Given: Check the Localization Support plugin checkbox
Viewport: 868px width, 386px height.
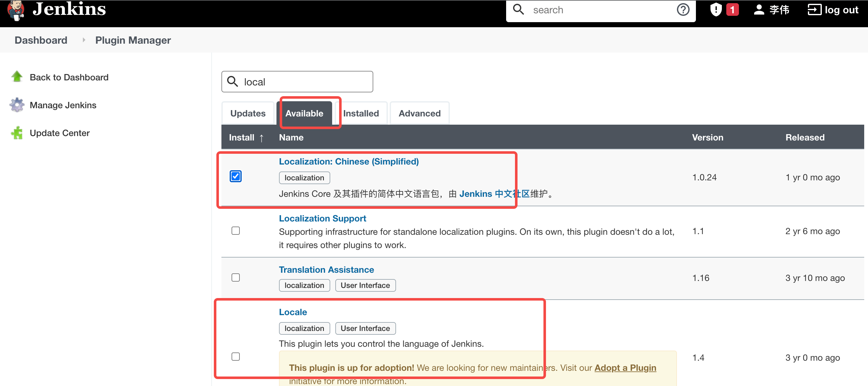Looking at the screenshot, I should tap(236, 231).
